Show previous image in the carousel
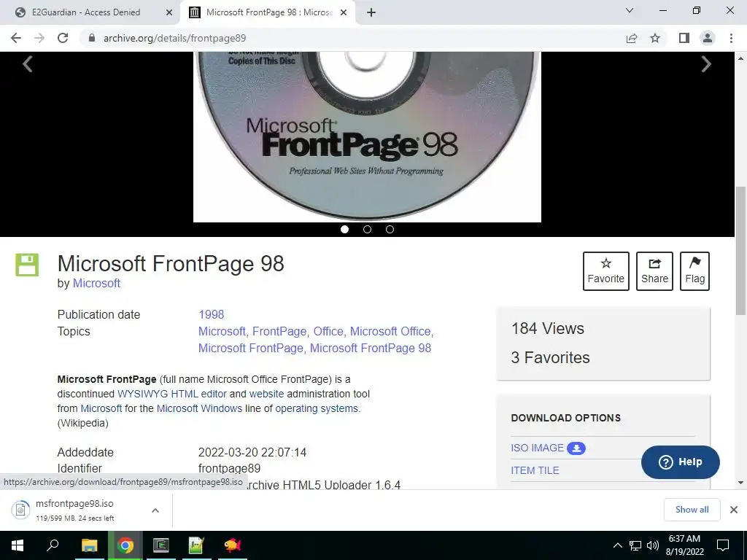 click(x=28, y=64)
